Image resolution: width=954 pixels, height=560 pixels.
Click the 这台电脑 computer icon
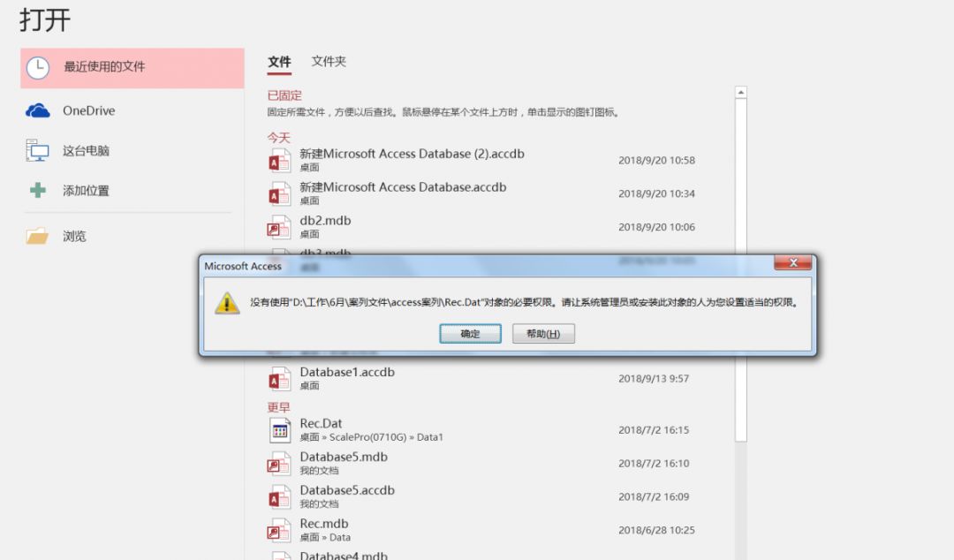tap(37, 150)
